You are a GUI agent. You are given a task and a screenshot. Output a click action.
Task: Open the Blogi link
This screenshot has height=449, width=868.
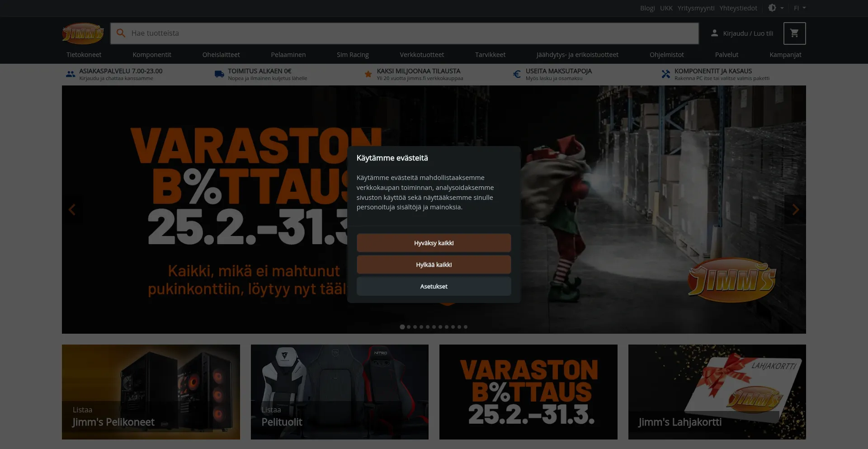[x=647, y=8]
